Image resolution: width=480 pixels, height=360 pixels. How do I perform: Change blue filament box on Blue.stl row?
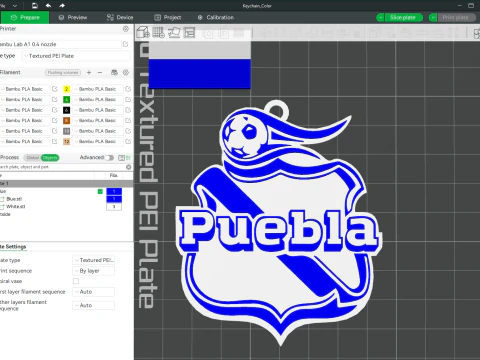(114, 199)
